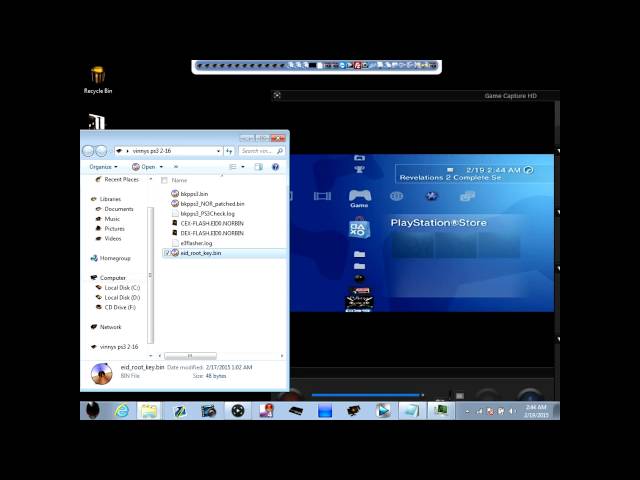The width and height of the screenshot is (640, 480).
Task: Open the Organize menu
Action: click(x=103, y=167)
